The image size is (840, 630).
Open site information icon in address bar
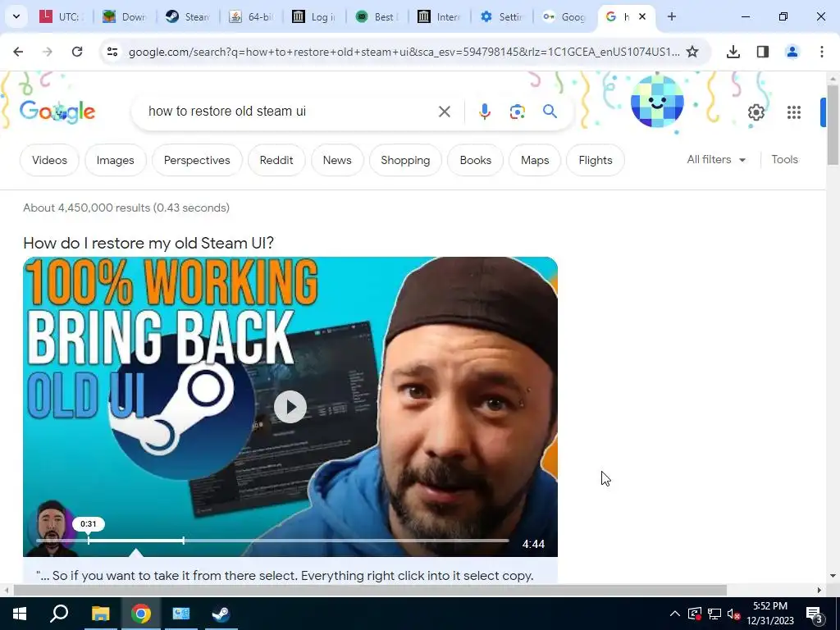click(112, 52)
